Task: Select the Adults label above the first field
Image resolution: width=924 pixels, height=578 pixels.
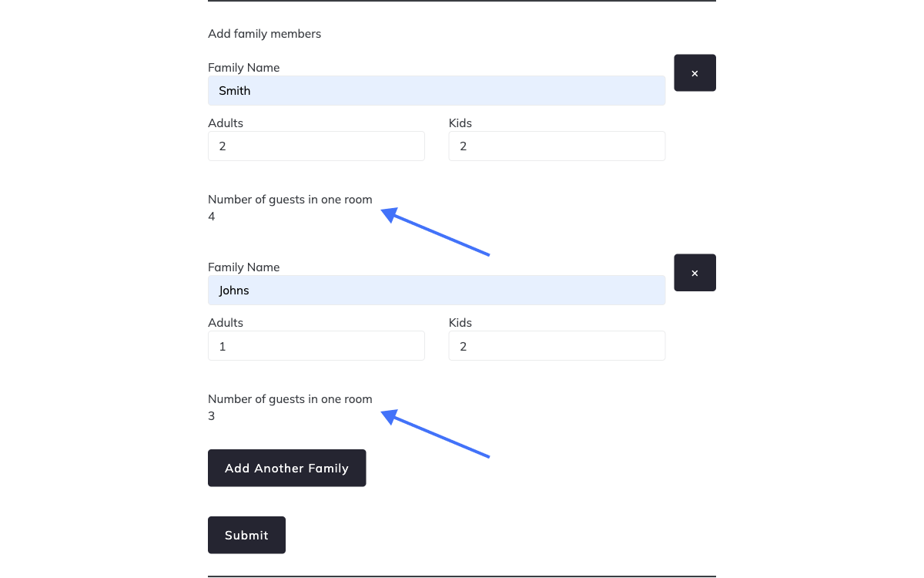Action: pos(225,123)
